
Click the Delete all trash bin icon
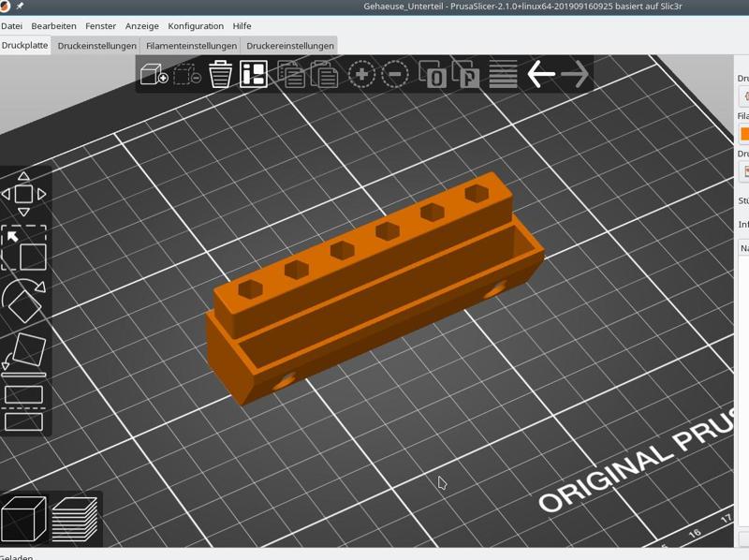220,74
